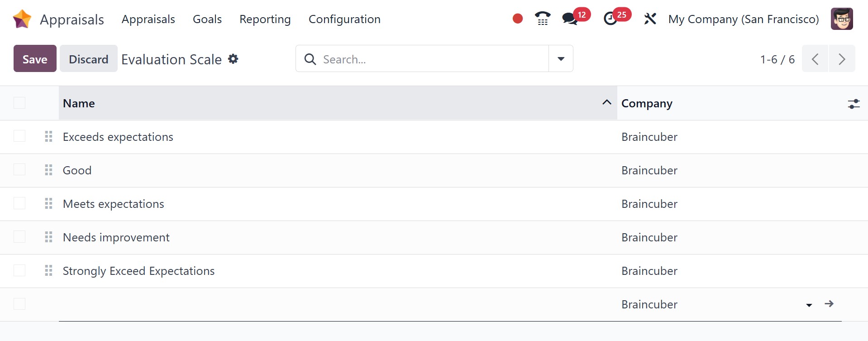Open the optional columns adjust icon

click(854, 104)
